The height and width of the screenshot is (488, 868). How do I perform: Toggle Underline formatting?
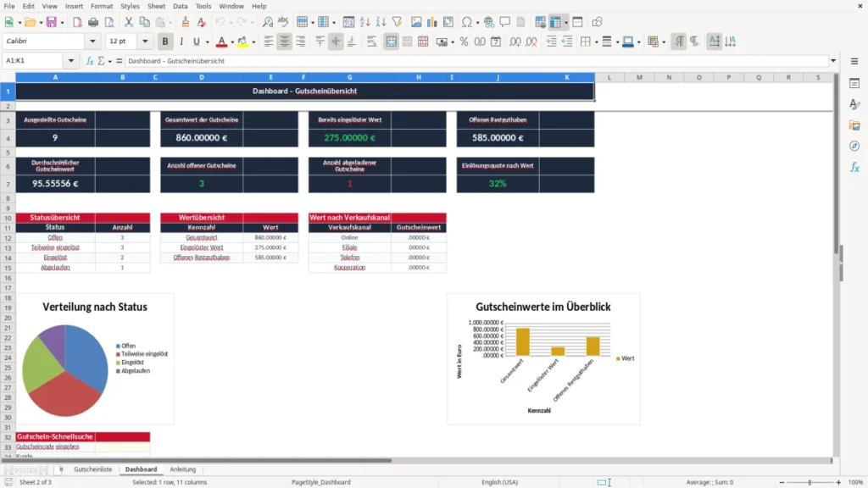click(196, 42)
